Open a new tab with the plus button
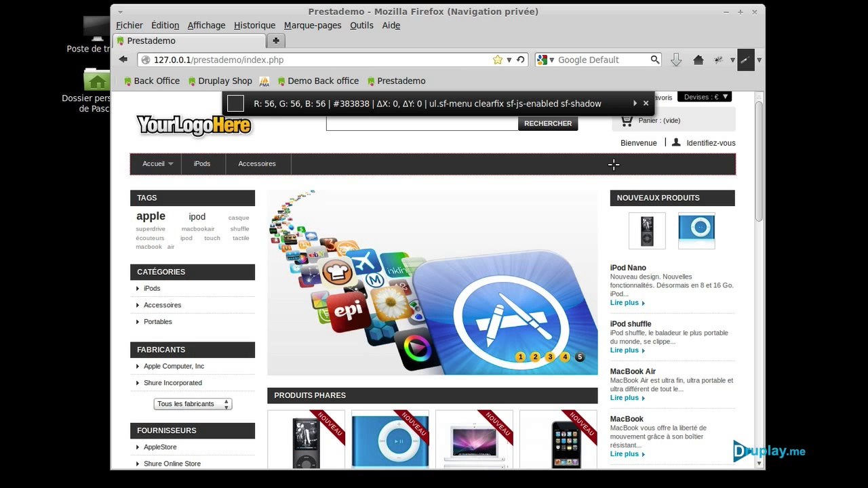The width and height of the screenshot is (868, 488). point(276,41)
